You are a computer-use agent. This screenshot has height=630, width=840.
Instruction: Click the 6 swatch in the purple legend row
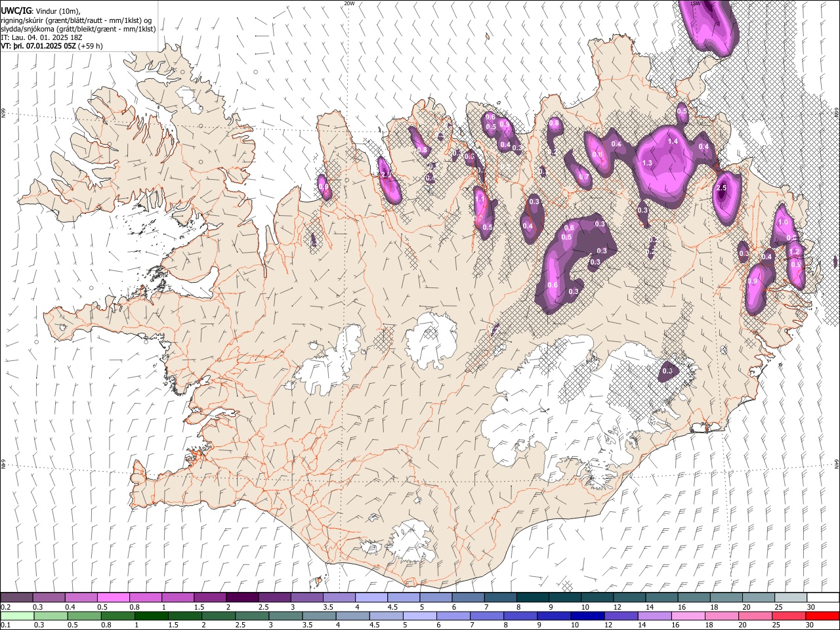point(468,597)
